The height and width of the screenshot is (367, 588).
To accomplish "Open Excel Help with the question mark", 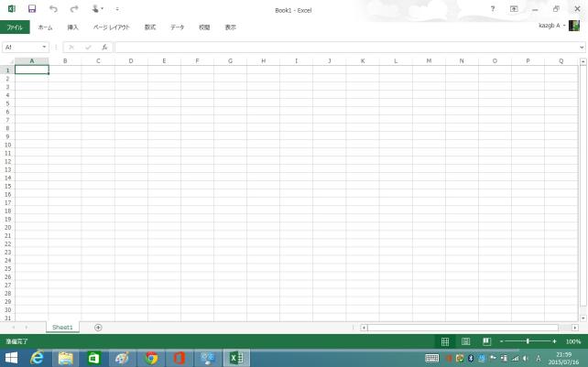I will coord(493,9).
